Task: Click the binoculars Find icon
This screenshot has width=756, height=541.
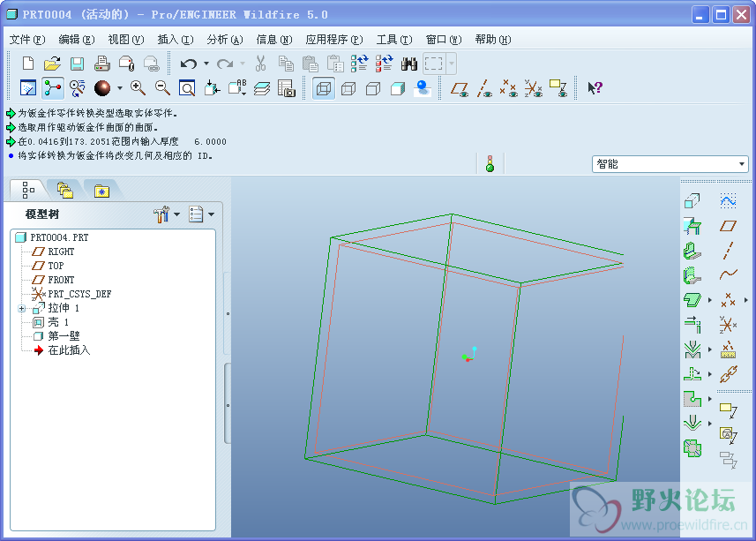Action: click(408, 64)
